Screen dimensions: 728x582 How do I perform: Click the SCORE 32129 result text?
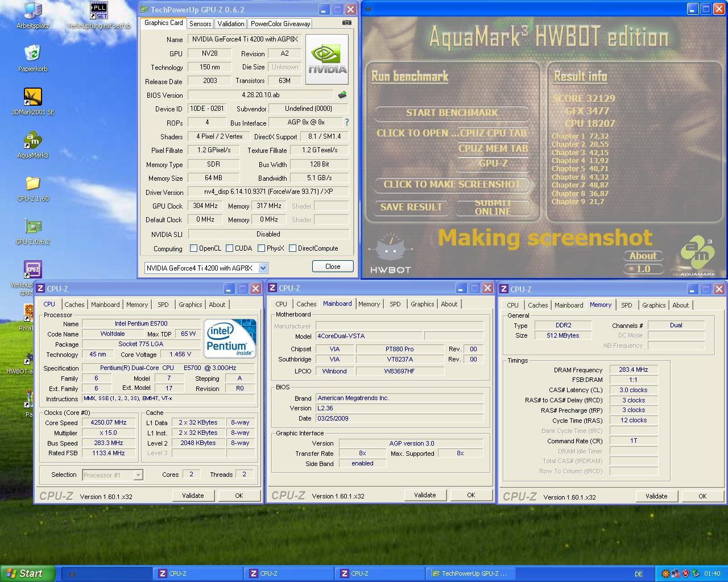pyautogui.click(x=584, y=98)
